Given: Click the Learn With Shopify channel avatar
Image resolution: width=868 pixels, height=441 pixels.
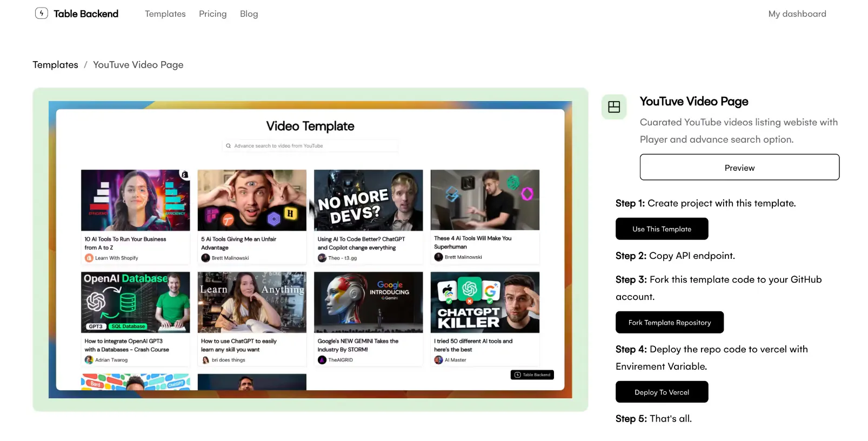Looking at the screenshot, I should (89, 258).
